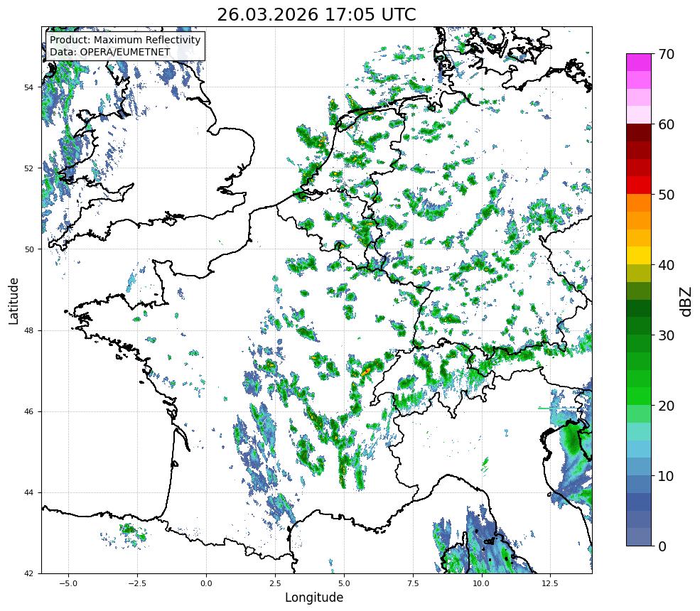Click the latitude tick label 42
The width and height of the screenshot is (700, 611).
[29, 574]
